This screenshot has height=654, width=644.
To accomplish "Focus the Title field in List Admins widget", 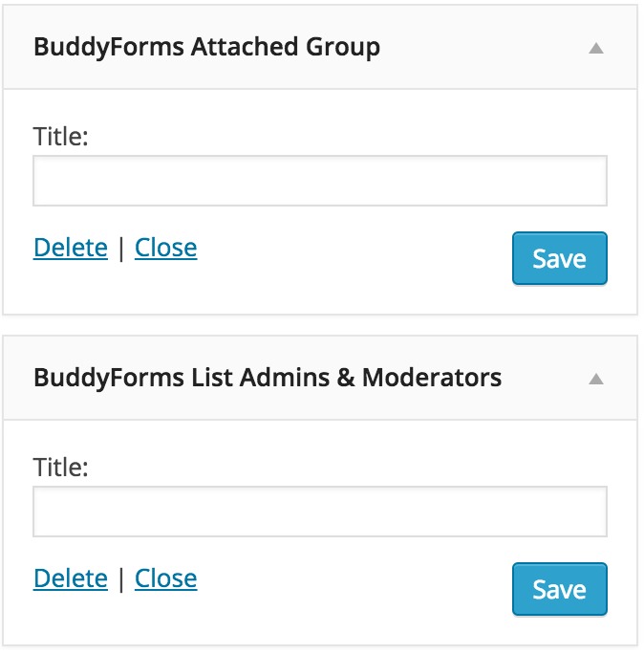I will (320, 512).
